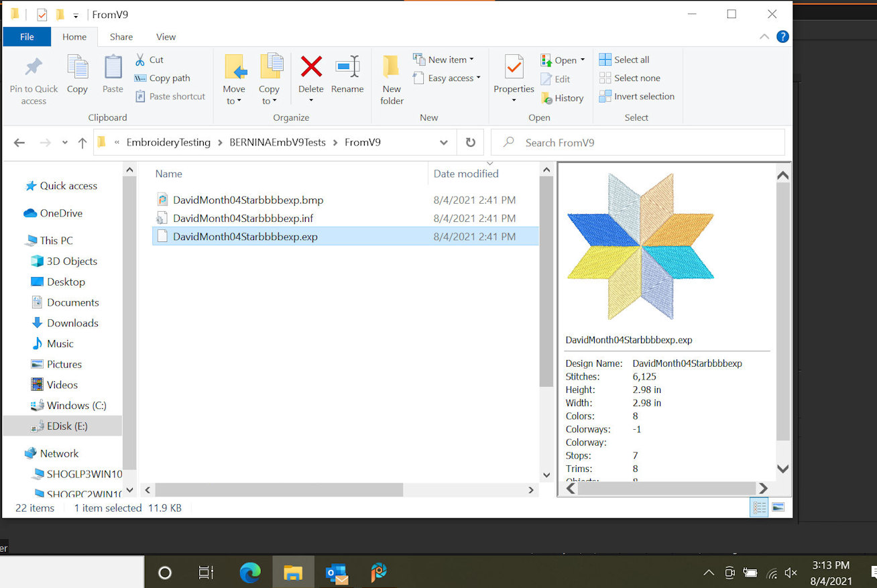The height and width of the screenshot is (588, 877).
Task: Click Edit in the Open group
Action: pyautogui.click(x=556, y=78)
